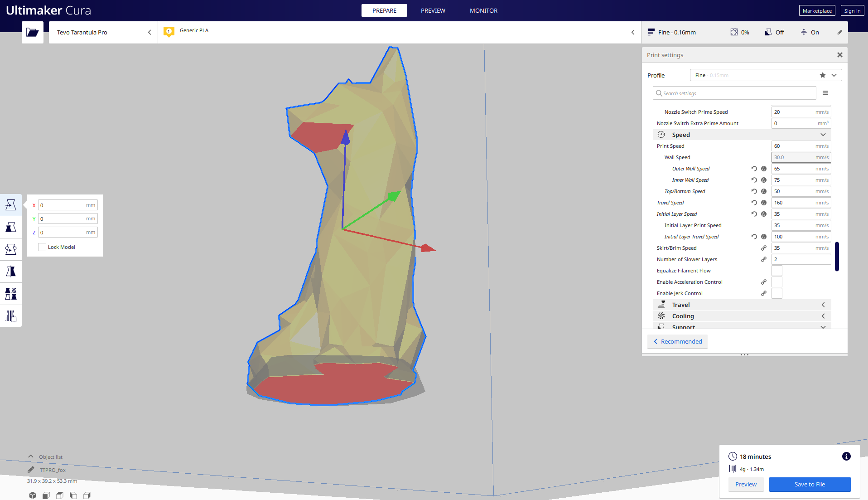Image resolution: width=868 pixels, height=500 pixels.
Task: Toggle the Lock Model checkbox
Action: click(42, 247)
